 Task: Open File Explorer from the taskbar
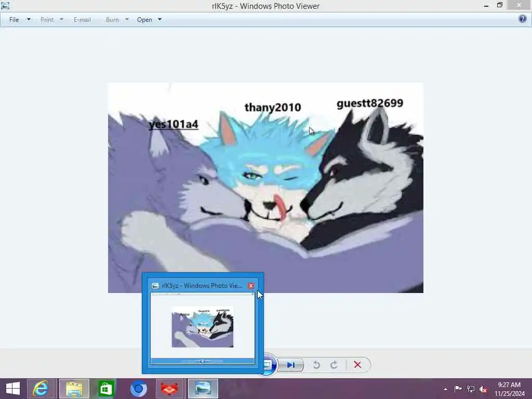point(74,389)
